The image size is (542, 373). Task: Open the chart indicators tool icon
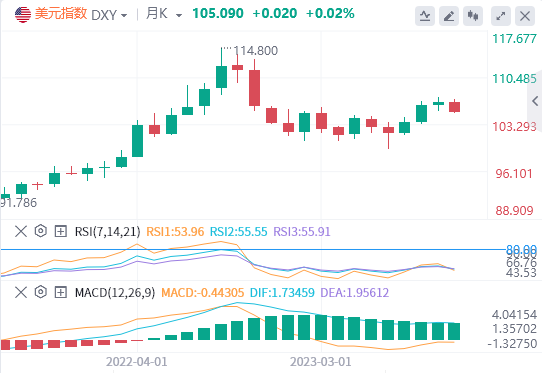[x=425, y=16]
